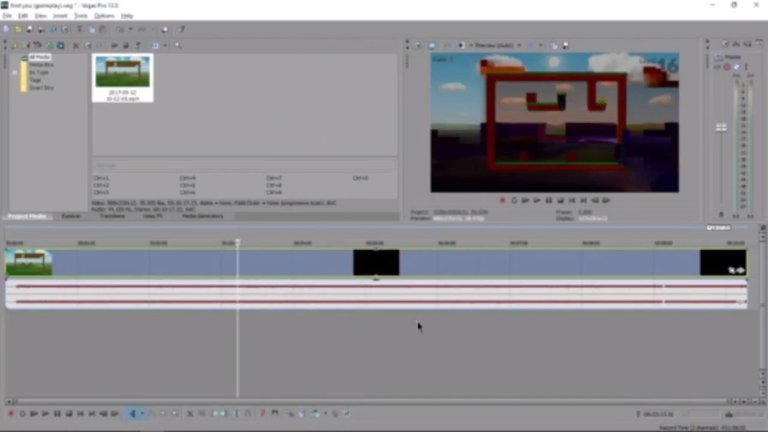The height and width of the screenshot is (432, 768).
Task: Open the Explorer tab
Action: click(x=71, y=216)
